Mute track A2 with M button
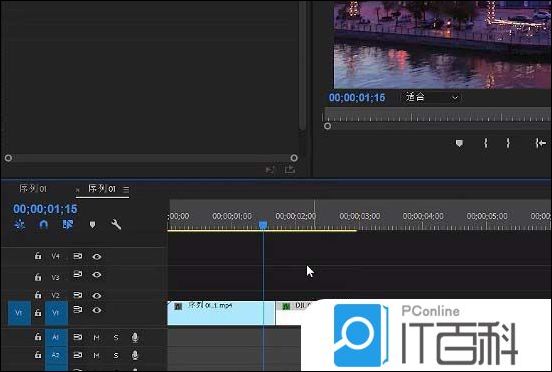The height and width of the screenshot is (372, 552). [96, 355]
